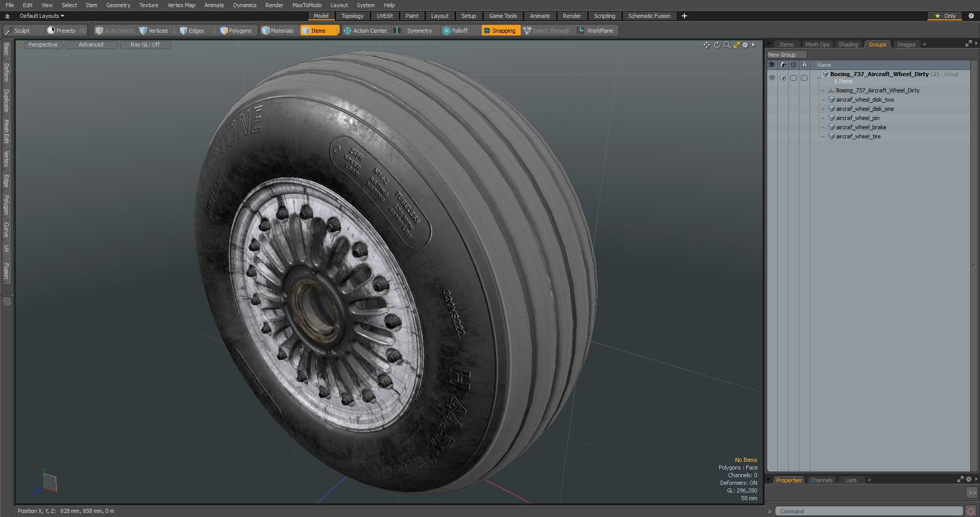Activate the viewport zoom magnifier icon
980x517 pixels.
pos(727,45)
